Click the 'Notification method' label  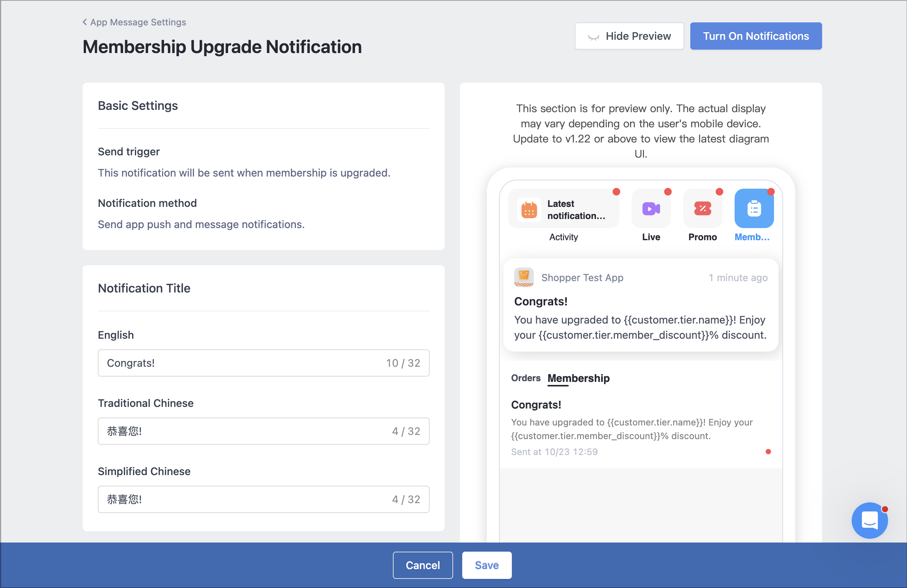coord(147,203)
